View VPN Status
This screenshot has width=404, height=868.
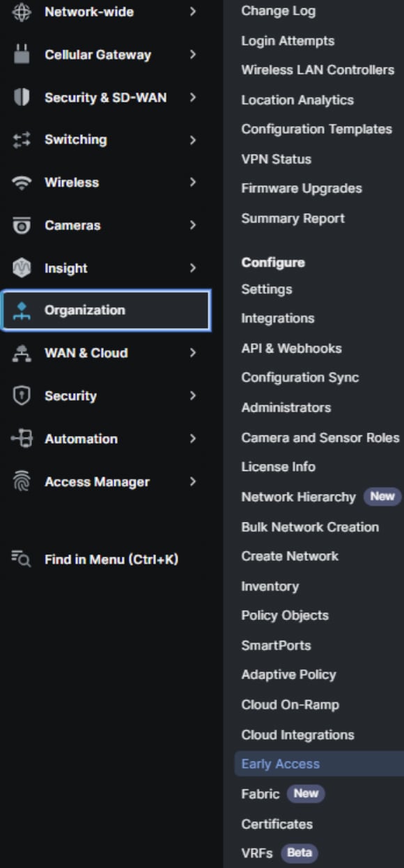[x=276, y=160]
